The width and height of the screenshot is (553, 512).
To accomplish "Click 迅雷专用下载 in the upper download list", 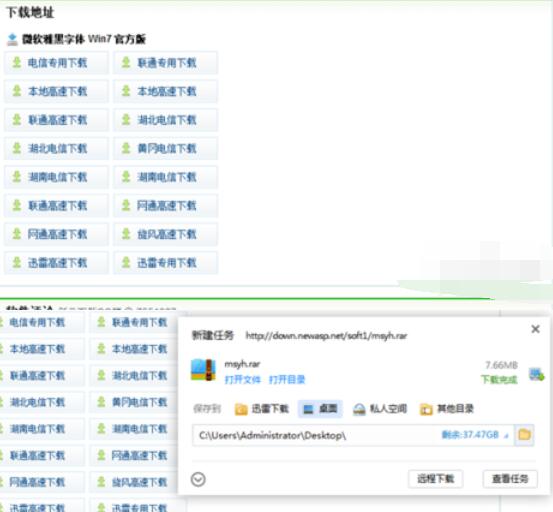I will [165, 263].
